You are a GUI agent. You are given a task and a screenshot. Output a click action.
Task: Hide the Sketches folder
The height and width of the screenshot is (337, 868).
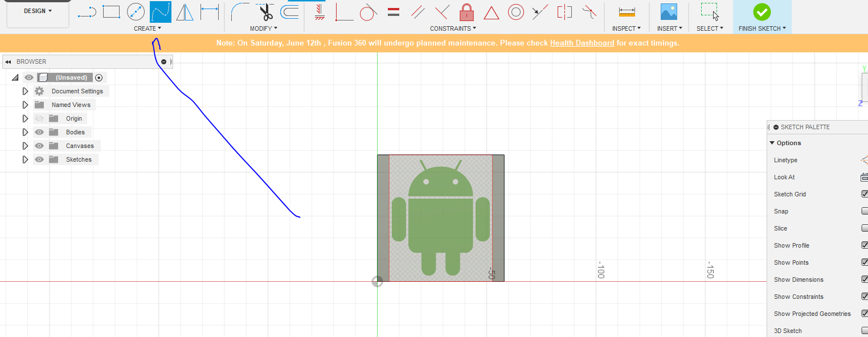click(x=39, y=159)
